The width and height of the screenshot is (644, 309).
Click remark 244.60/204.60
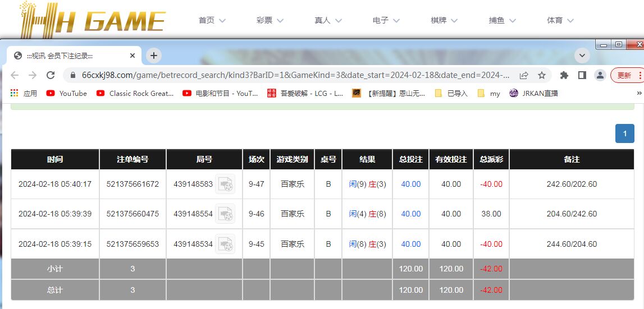pyautogui.click(x=572, y=244)
